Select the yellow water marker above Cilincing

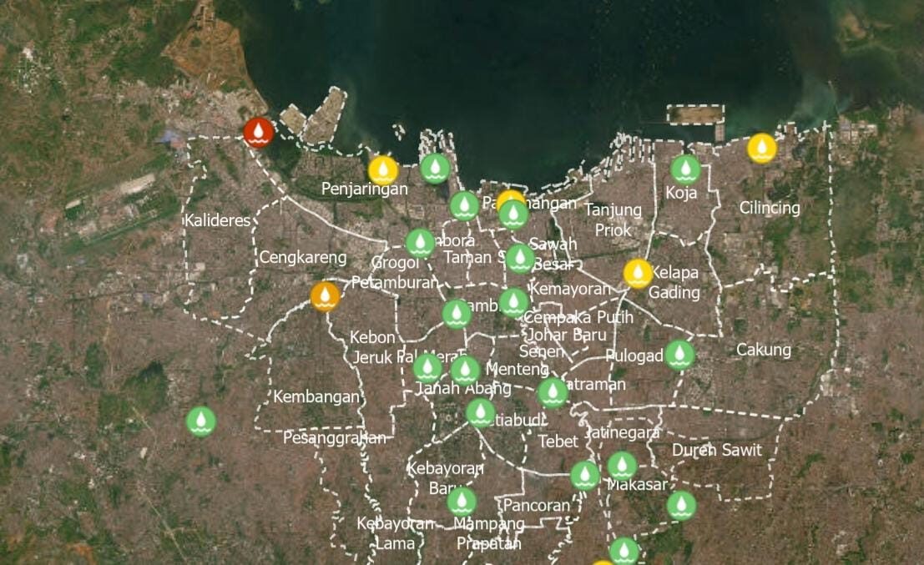(762, 148)
